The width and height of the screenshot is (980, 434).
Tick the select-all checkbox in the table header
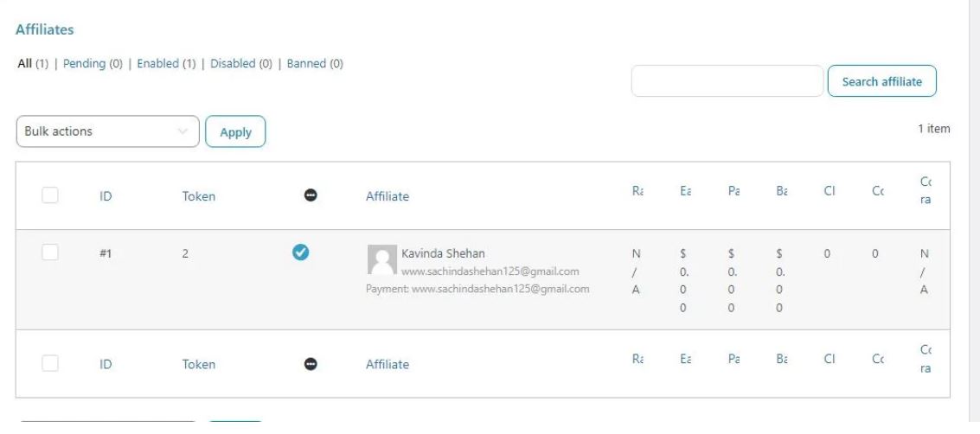click(x=50, y=195)
